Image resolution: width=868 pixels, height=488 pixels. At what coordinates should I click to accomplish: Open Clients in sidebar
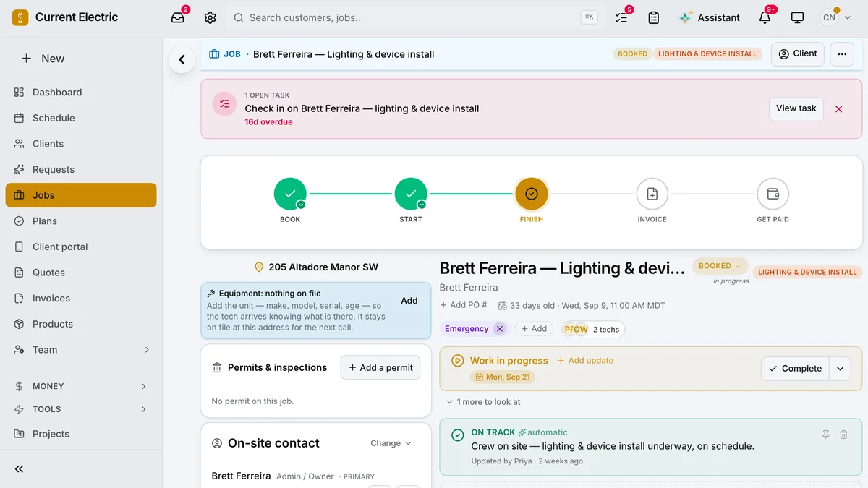click(x=81, y=144)
